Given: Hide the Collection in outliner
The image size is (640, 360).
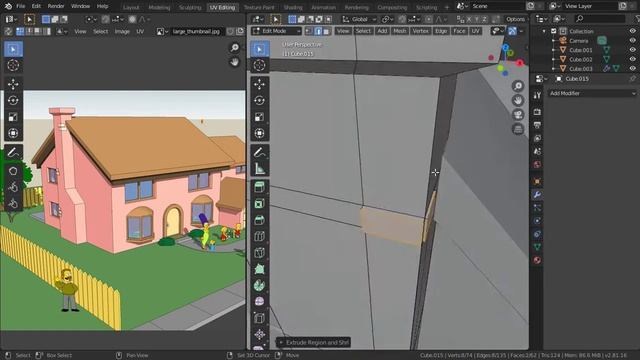Looking at the screenshot, I should coord(632,31).
